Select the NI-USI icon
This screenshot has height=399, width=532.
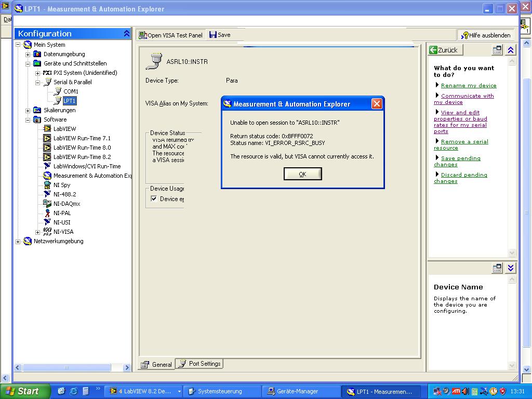click(47, 222)
